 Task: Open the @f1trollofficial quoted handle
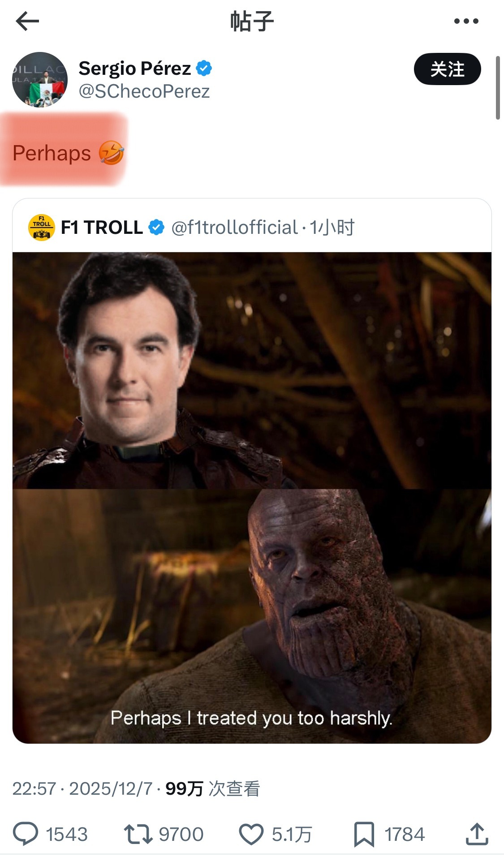coord(234,228)
